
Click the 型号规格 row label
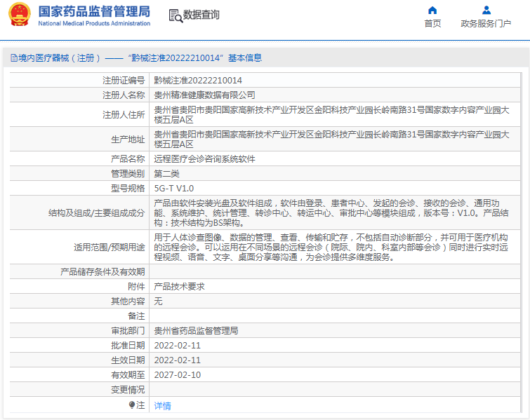128,189
